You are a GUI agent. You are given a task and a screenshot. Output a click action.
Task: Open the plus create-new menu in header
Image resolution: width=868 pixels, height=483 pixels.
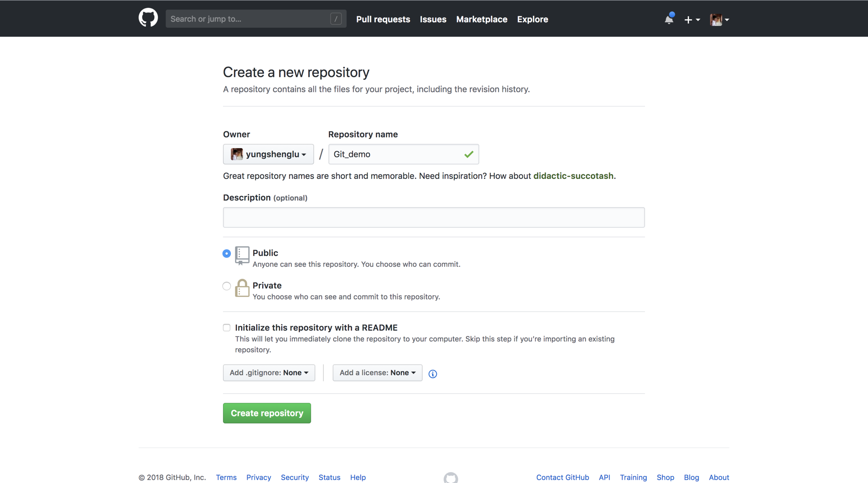click(691, 20)
